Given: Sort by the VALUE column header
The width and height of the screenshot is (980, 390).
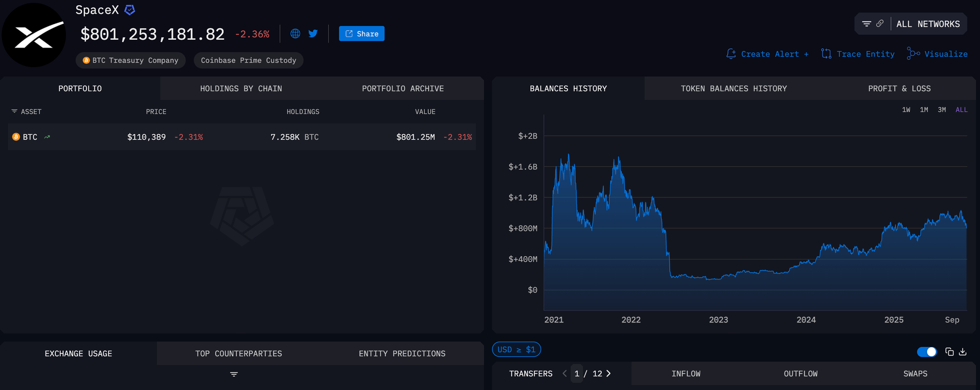Looking at the screenshot, I should pos(425,112).
